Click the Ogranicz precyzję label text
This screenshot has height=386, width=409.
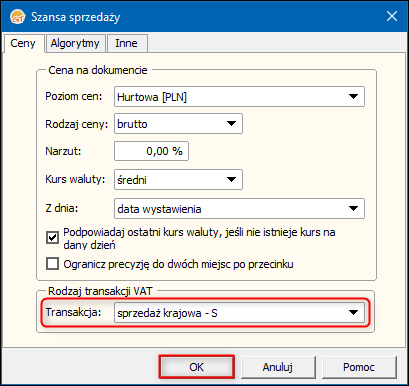tap(178, 264)
